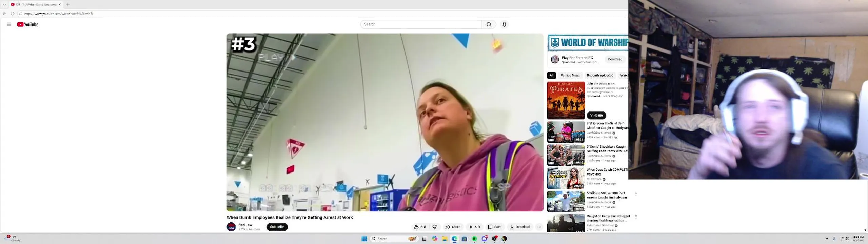Viewport: 868px width, 244px height.
Task: Open Spotify from the taskbar
Action: [474, 239]
